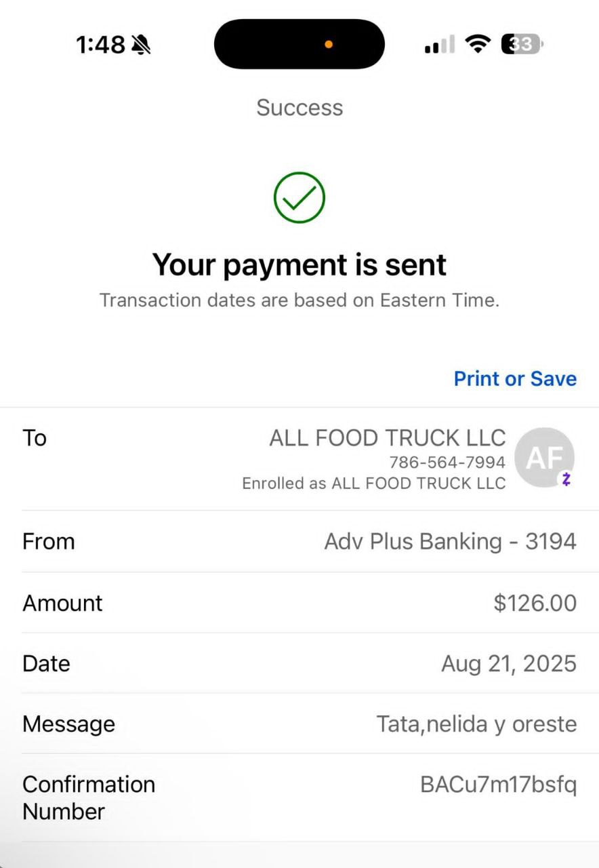Tap the silent mode bell icon
The width and height of the screenshot is (599, 868).
pyautogui.click(x=141, y=45)
